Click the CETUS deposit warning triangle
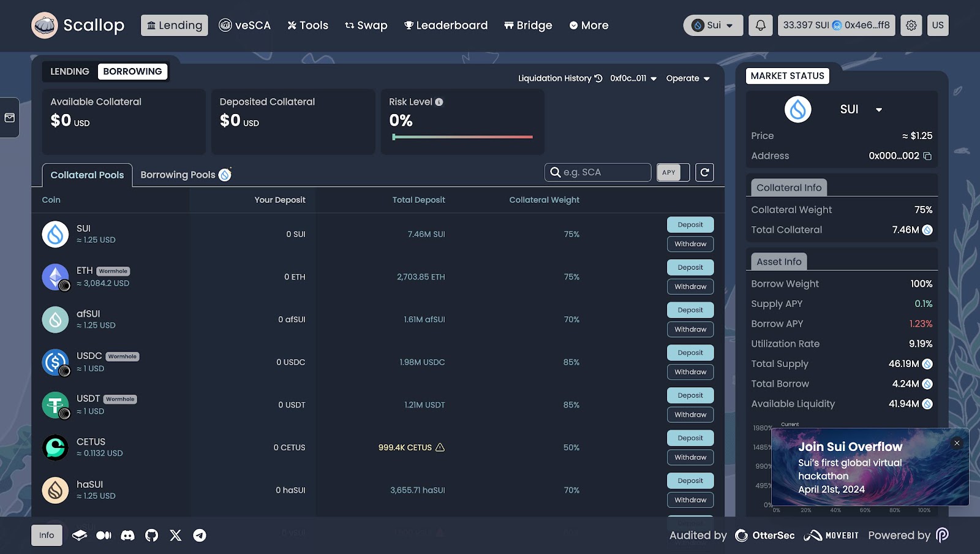This screenshot has width=980, height=554. point(440,447)
